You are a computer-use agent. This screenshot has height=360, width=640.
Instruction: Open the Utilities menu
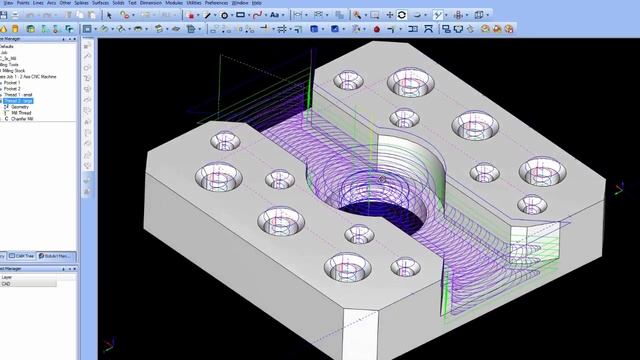click(193, 3)
